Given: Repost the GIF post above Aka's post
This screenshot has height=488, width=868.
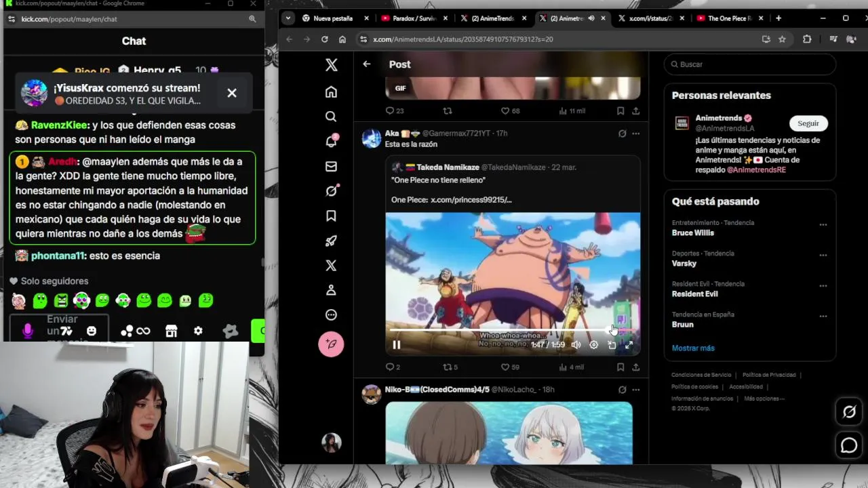Looking at the screenshot, I should 448,110.
